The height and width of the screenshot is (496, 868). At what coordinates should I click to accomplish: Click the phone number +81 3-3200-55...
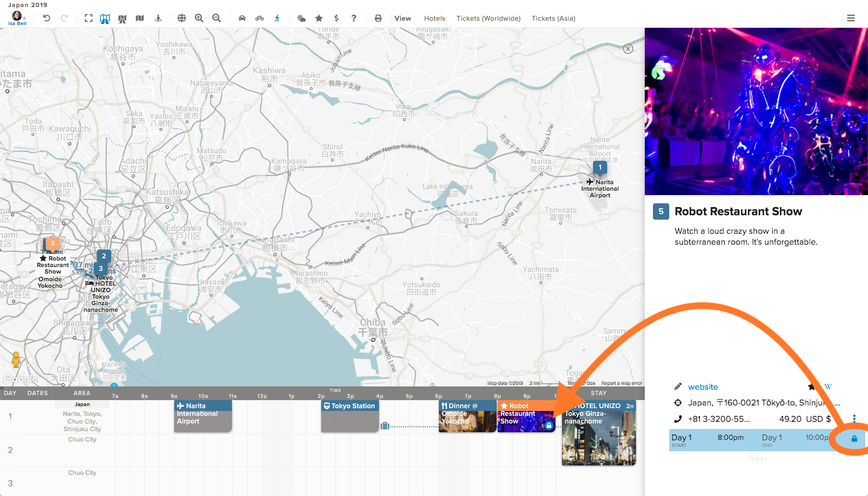719,419
